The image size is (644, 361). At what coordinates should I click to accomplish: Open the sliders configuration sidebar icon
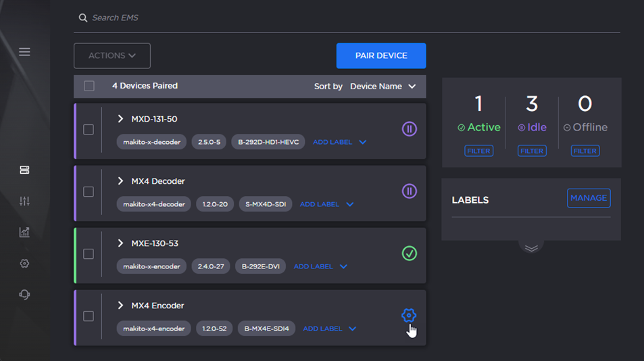pyautogui.click(x=24, y=201)
